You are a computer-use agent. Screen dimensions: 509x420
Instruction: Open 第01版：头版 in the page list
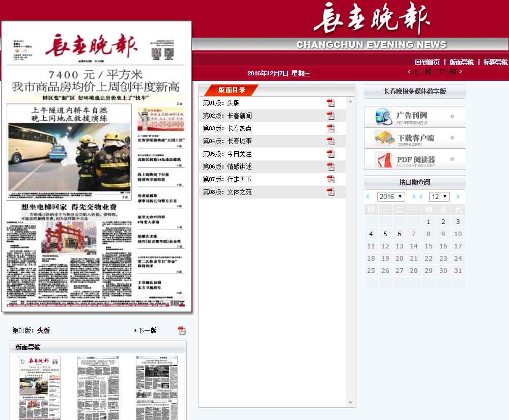[x=221, y=103]
